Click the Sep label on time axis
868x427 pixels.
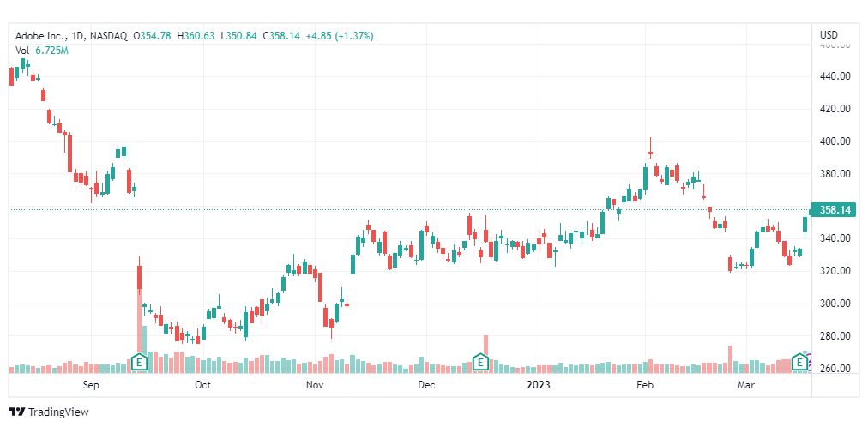click(x=91, y=385)
